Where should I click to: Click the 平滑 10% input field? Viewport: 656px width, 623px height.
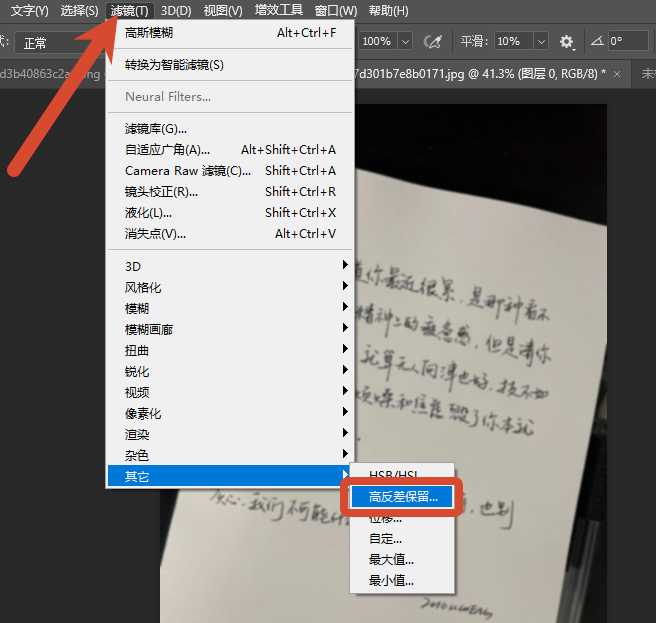point(513,41)
